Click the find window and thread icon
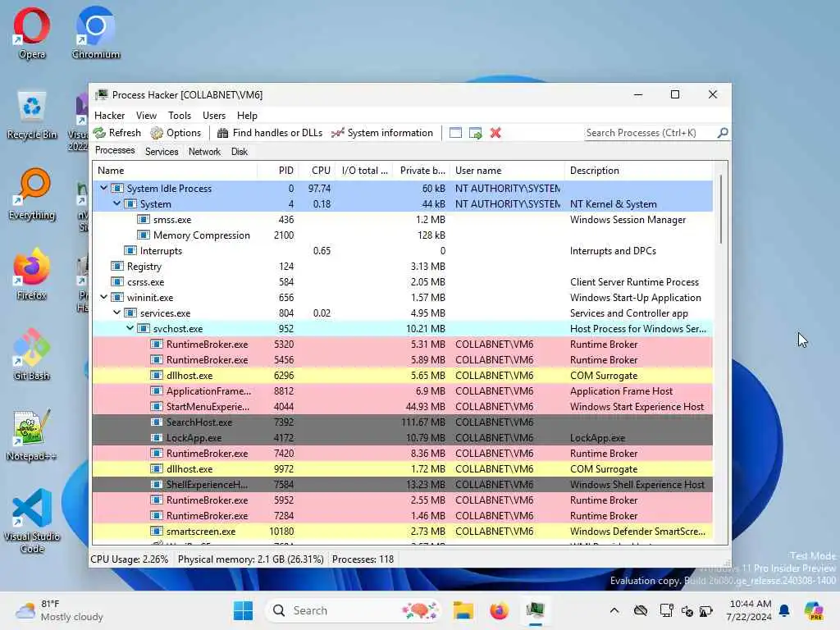 click(475, 133)
